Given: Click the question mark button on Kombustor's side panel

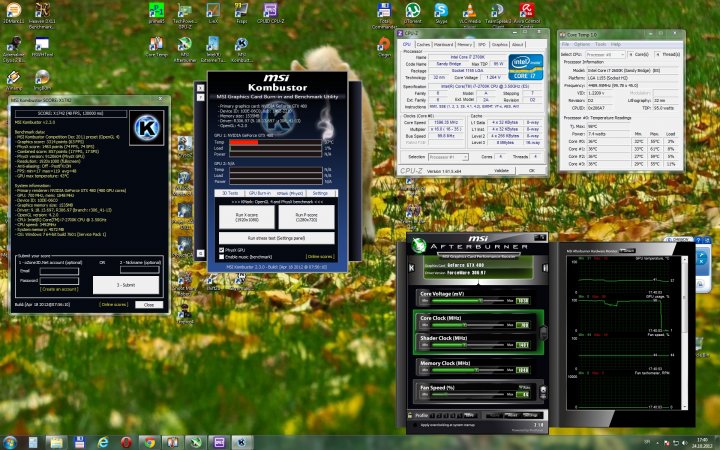Looking at the screenshot, I should point(201,97).
